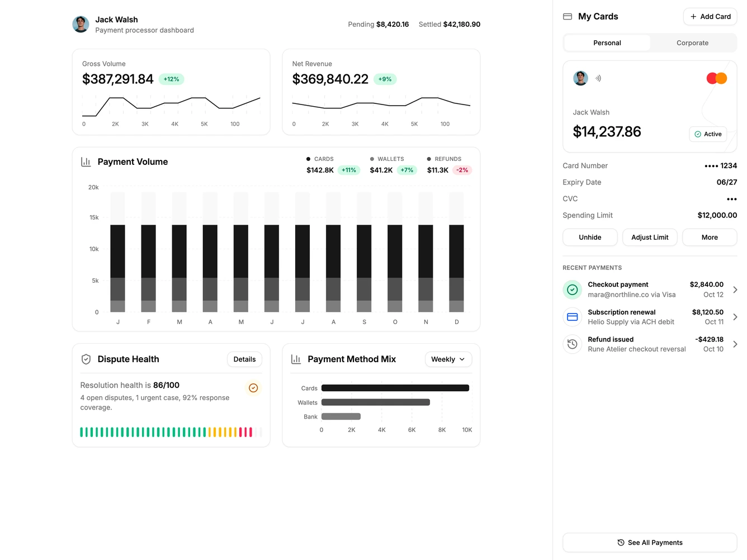Switch to the Corporate cards tab
Screen dimensions: 747x560
click(693, 43)
